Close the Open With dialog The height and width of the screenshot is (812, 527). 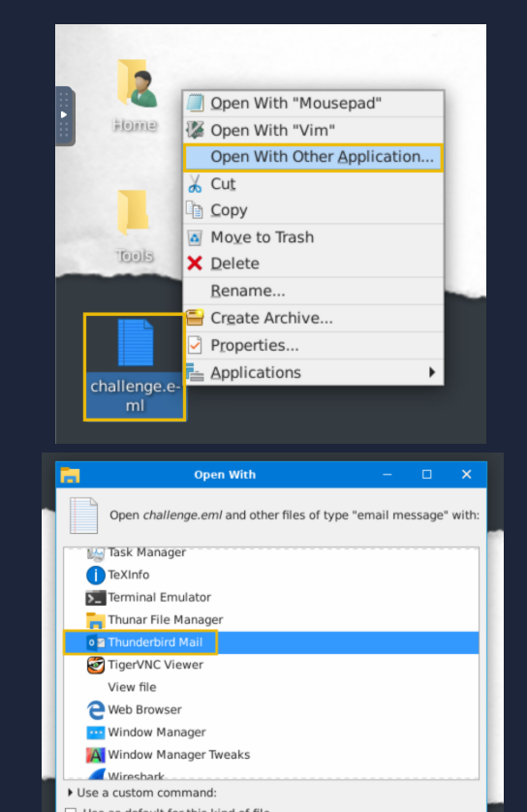coord(466,475)
